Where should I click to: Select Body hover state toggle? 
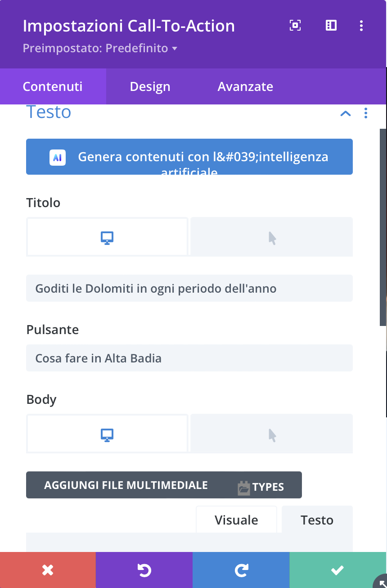pyautogui.click(x=271, y=434)
